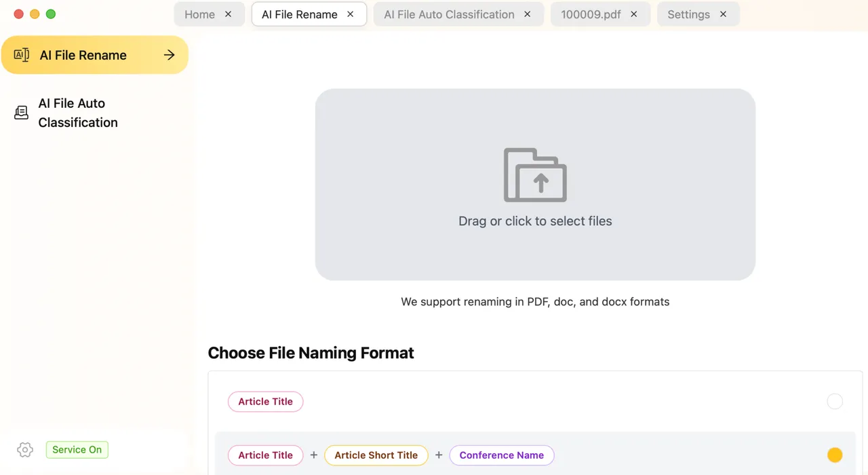The image size is (868, 475).
Task: Switch to the Home tab
Action: point(199,14)
